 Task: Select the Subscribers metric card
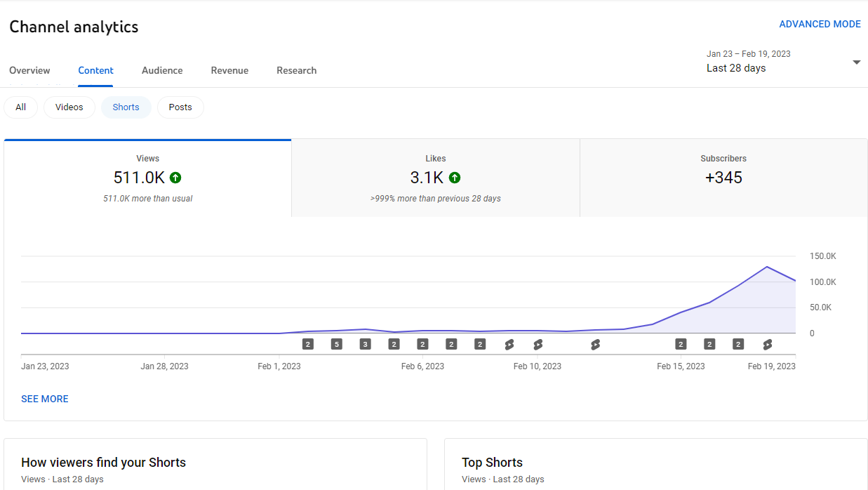point(723,178)
